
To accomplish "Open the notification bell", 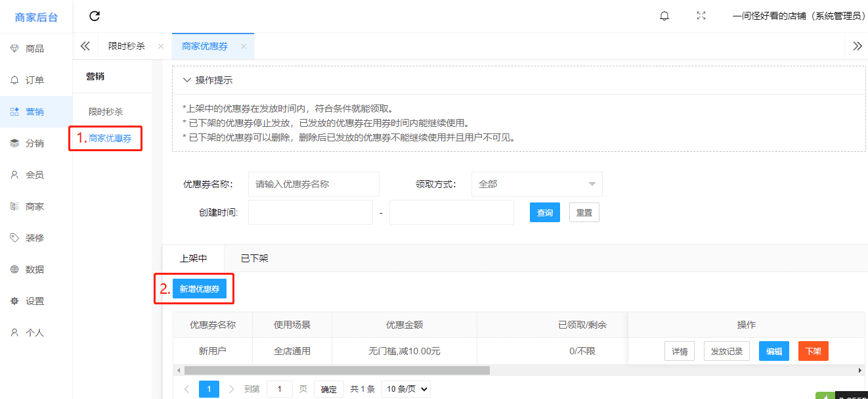I will pos(664,16).
